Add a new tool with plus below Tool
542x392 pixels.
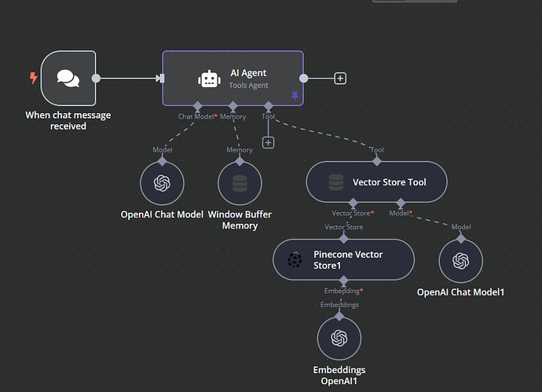(x=268, y=142)
